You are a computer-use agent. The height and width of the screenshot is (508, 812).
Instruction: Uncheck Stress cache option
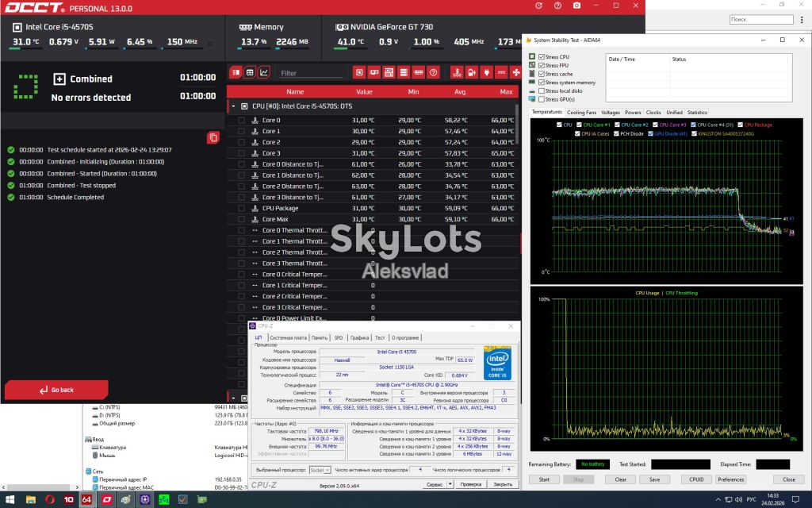pos(542,74)
